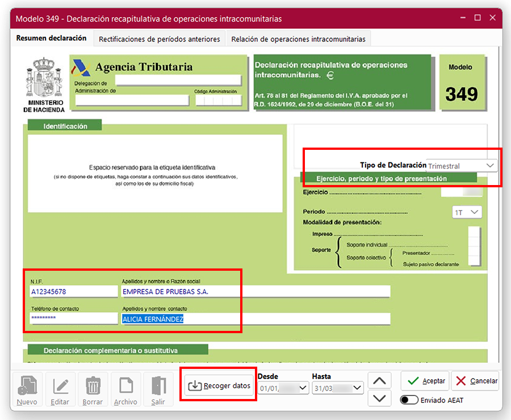Viewport: 511px width, 420px height.
Task: Open Relación de operaciones intracomunitarias tab
Action: 298,39
